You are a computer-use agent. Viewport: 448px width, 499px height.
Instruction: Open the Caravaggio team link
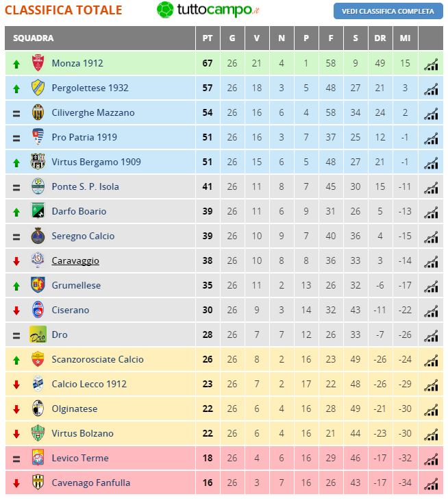pyautogui.click(x=75, y=260)
